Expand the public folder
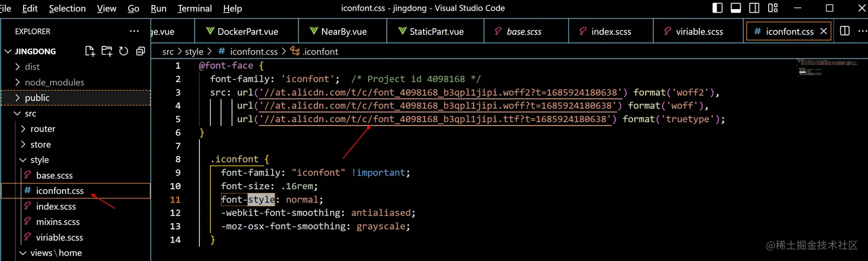This screenshot has height=261, width=868. point(17,98)
